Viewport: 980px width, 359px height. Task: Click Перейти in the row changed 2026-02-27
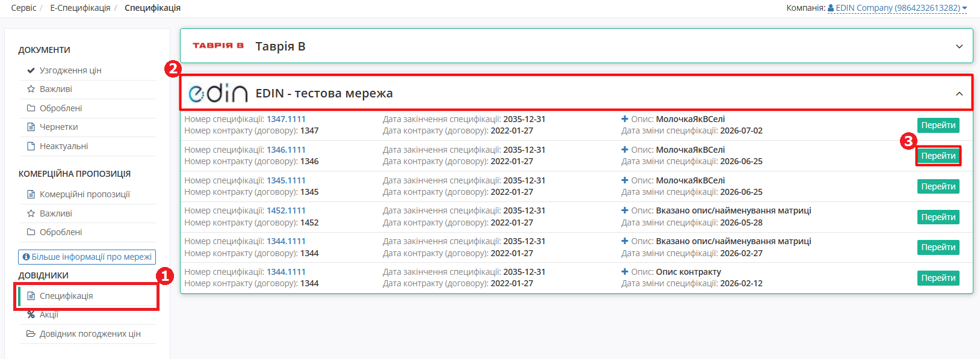pyautogui.click(x=938, y=247)
